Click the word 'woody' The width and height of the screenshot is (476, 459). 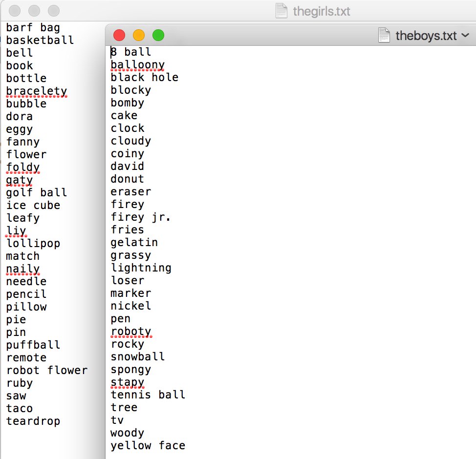(128, 433)
